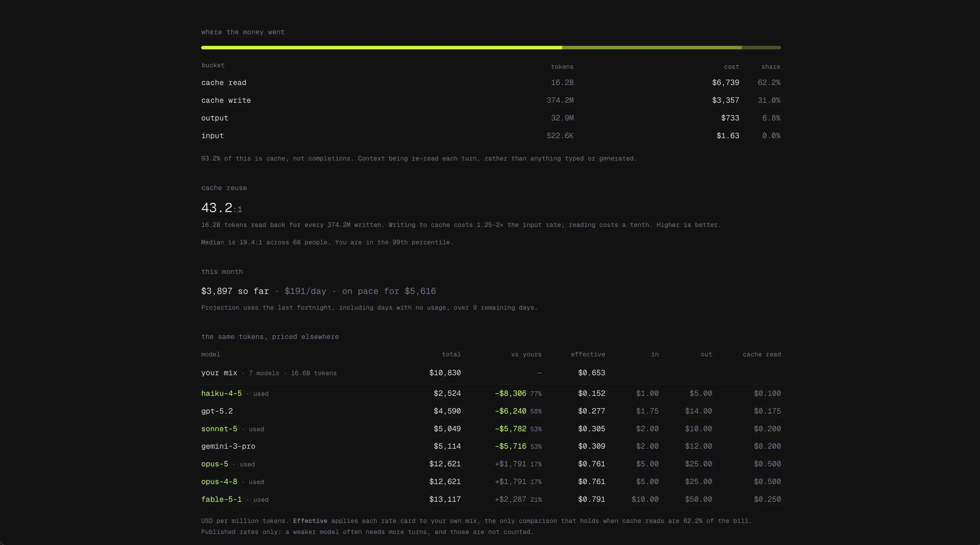Click the 'cache read' bucket label
Screen dimensions: 980x545
click(224, 83)
